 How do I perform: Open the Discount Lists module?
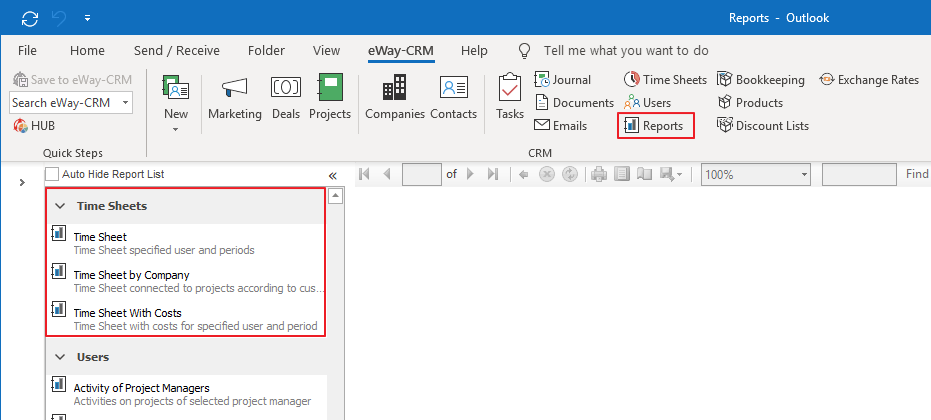point(763,125)
